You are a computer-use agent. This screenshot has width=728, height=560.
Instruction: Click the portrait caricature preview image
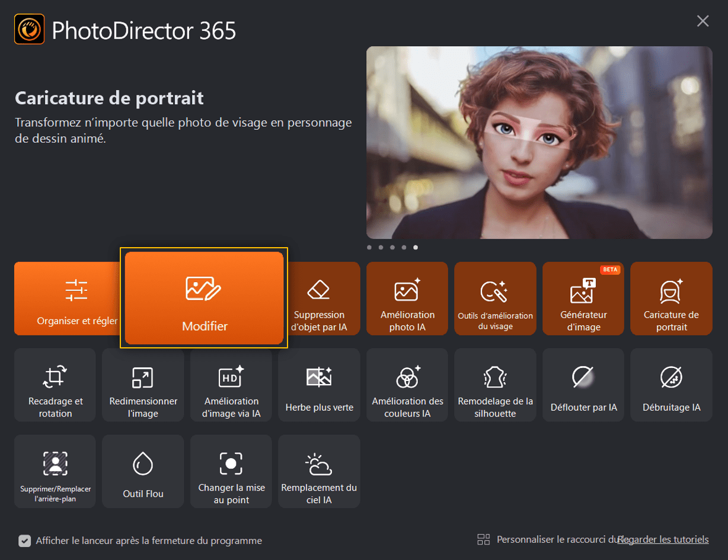point(539,143)
